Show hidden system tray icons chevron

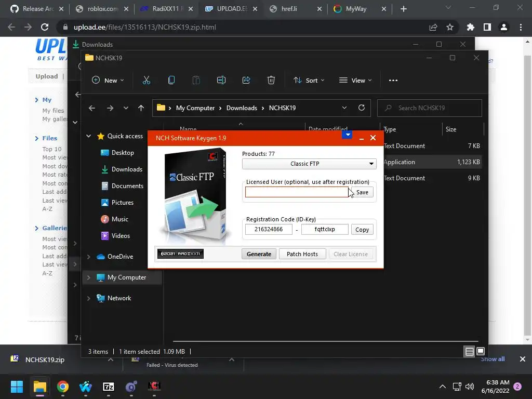click(x=443, y=387)
